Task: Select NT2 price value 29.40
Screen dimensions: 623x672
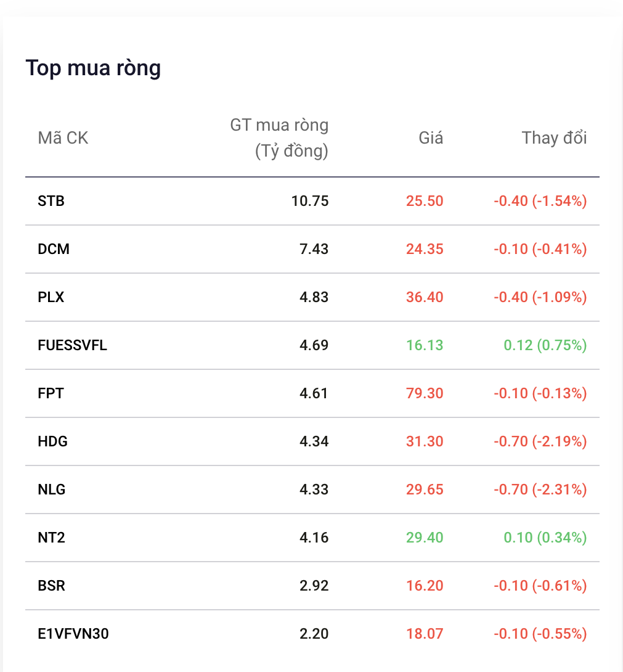Action: pos(425,537)
